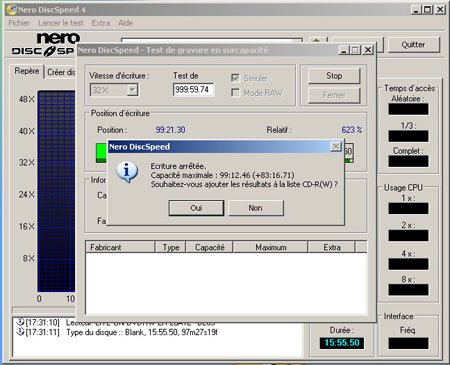Open the Fichier menu
This screenshot has width=450, height=365.
(x=19, y=23)
